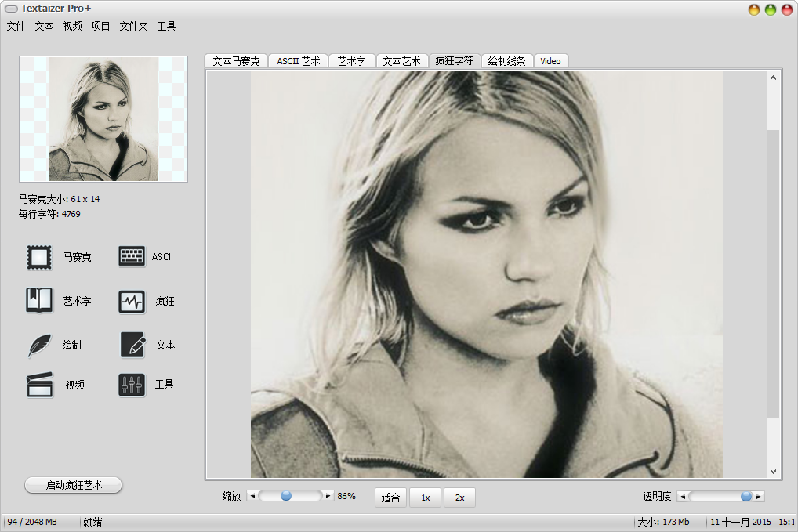Open the 文件 menu
The height and width of the screenshot is (532, 798).
[x=16, y=26]
